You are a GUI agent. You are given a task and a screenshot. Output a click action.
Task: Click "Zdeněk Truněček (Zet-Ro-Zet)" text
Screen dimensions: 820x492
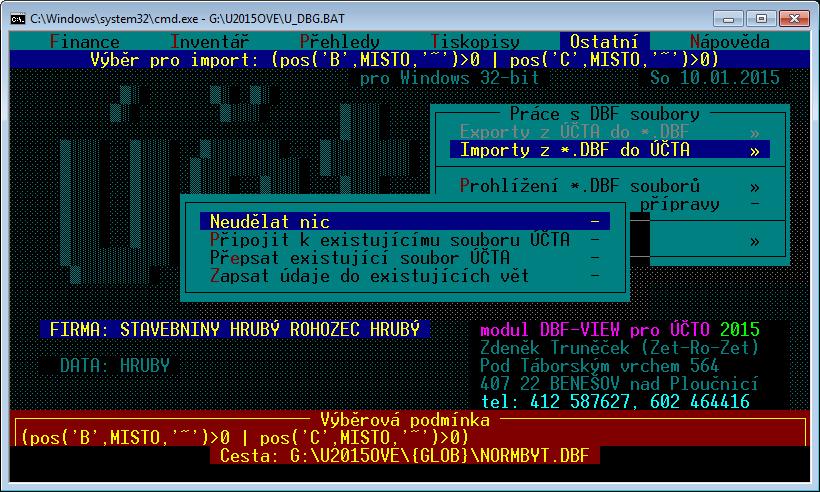pyautogui.click(x=620, y=348)
